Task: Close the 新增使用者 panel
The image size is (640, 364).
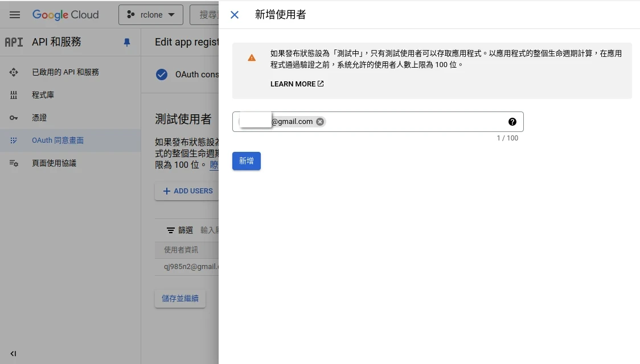Action: click(235, 15)
